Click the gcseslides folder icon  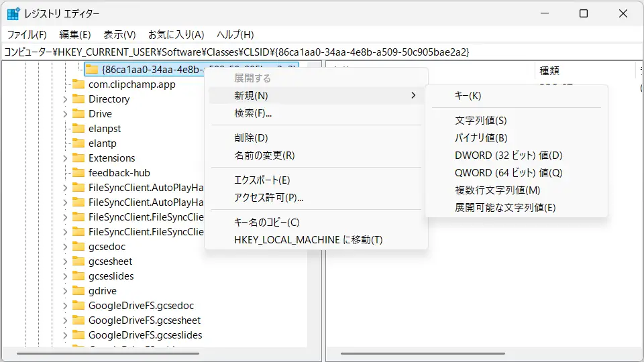[x=78, y=276]
